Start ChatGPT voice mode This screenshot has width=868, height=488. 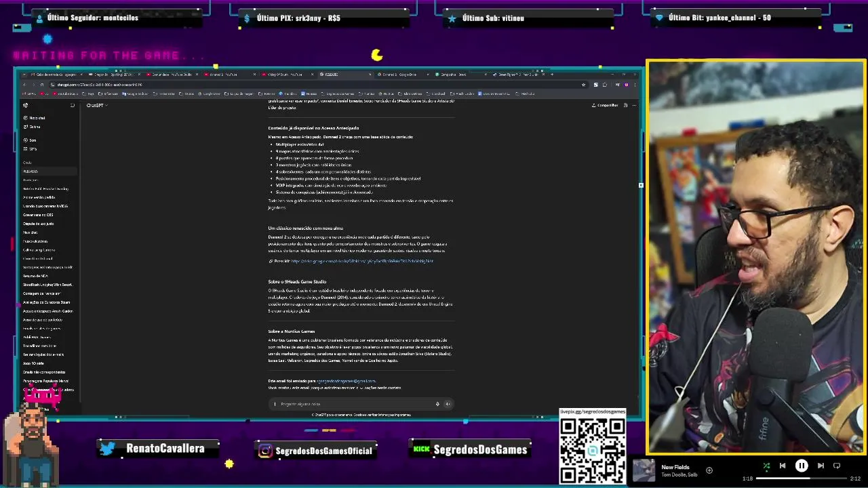click(448, 404)
